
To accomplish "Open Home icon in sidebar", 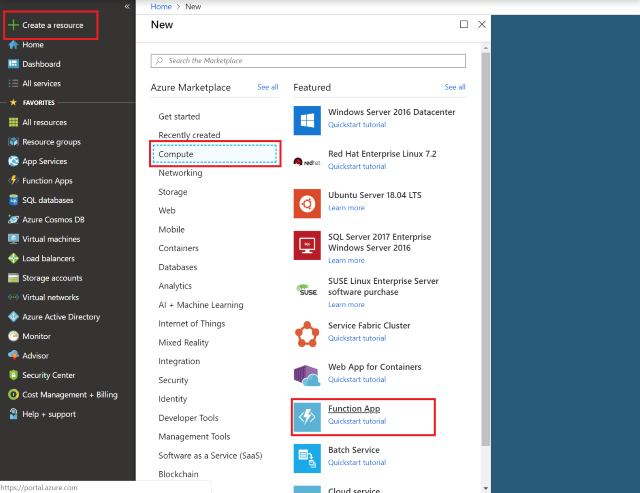I will (x=13, y=44).
